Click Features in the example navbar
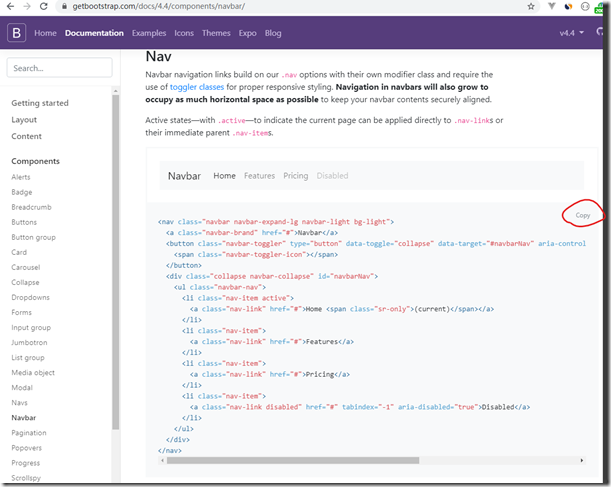The image size is (611, 487). coord(260,176)
